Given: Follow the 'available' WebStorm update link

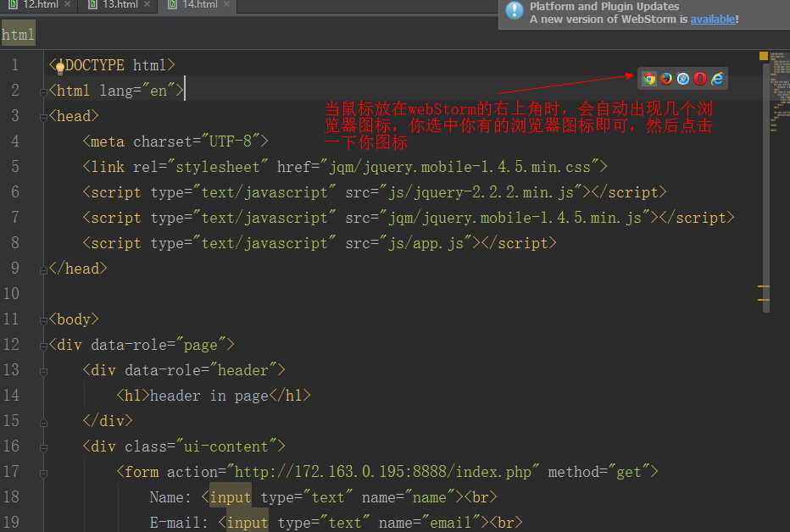Looking at the screenshot, I should (712, 19).
